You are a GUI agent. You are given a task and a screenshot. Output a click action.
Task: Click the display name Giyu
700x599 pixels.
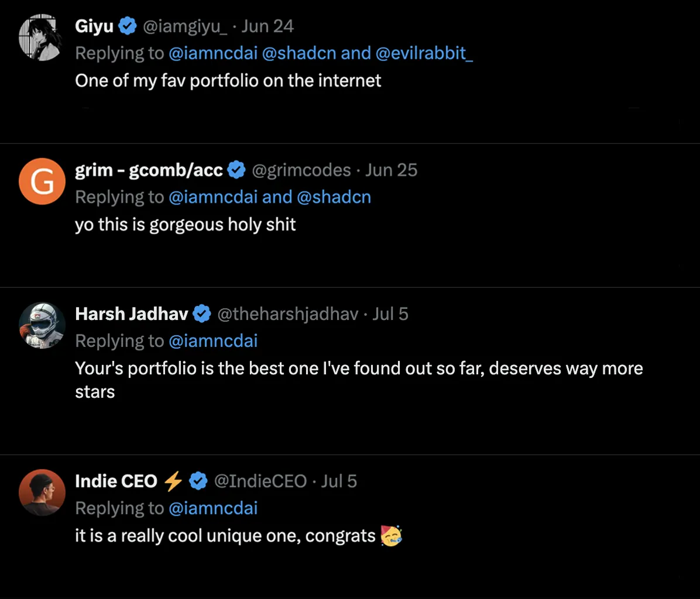(x=94, y=26)
